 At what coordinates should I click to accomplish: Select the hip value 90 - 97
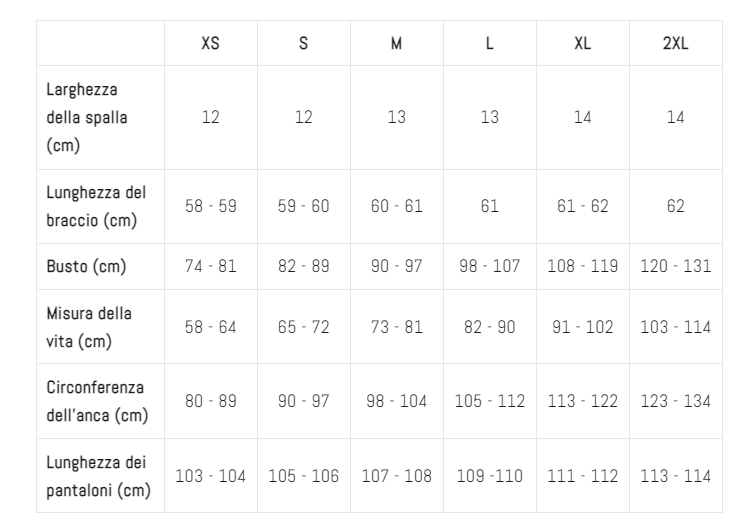pyautogui.click(x=303, y=401)
